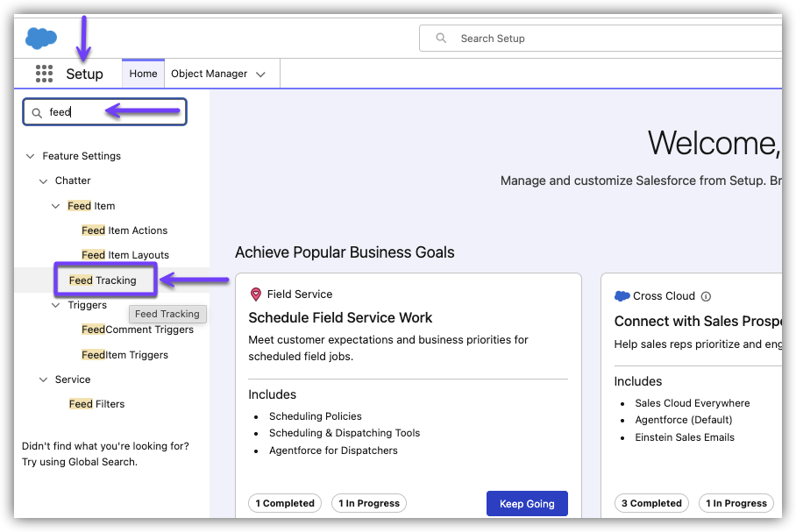Screen dimensions: 796x532
Task: Click the 1 Completed status pill
Action: pyautogui.click(x=284, y=503)
